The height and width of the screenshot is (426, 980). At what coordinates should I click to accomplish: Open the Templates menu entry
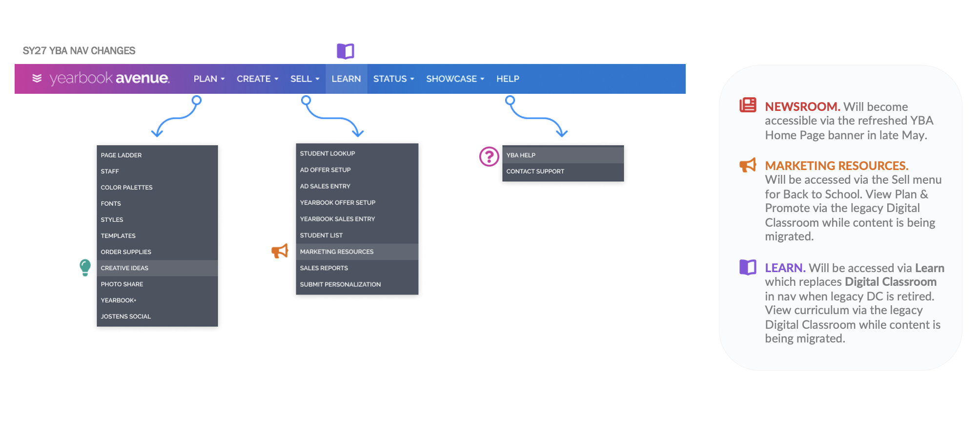(157, 235)
